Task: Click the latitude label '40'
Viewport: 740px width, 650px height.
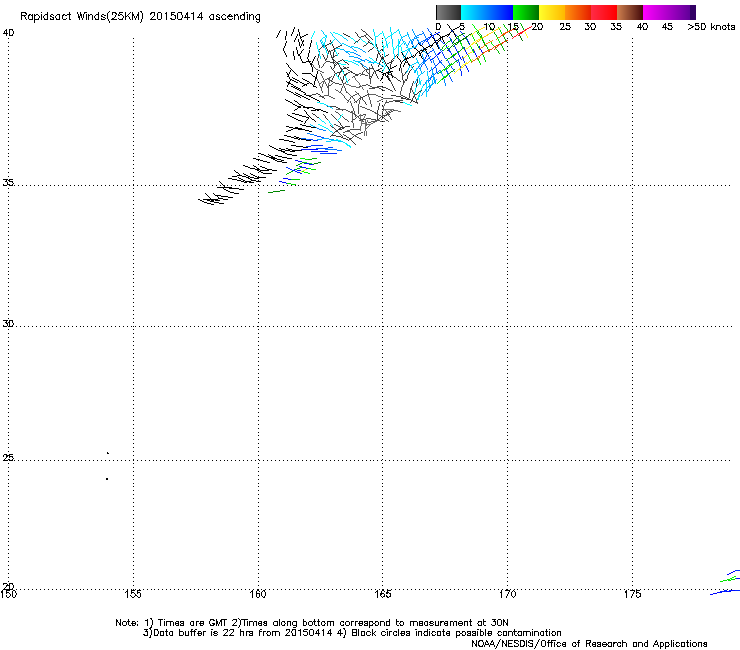Action: point(8,33)
